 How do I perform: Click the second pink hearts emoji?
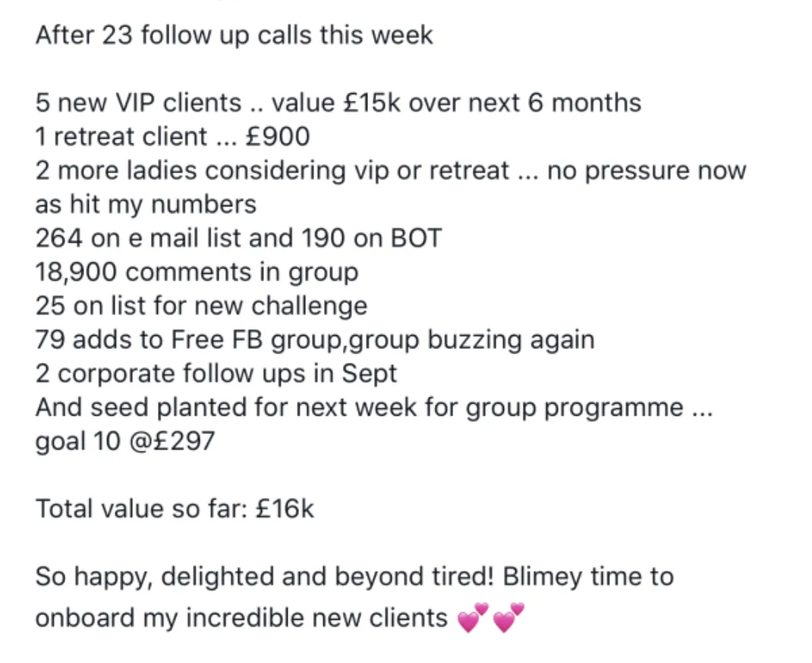pos(508,617)
